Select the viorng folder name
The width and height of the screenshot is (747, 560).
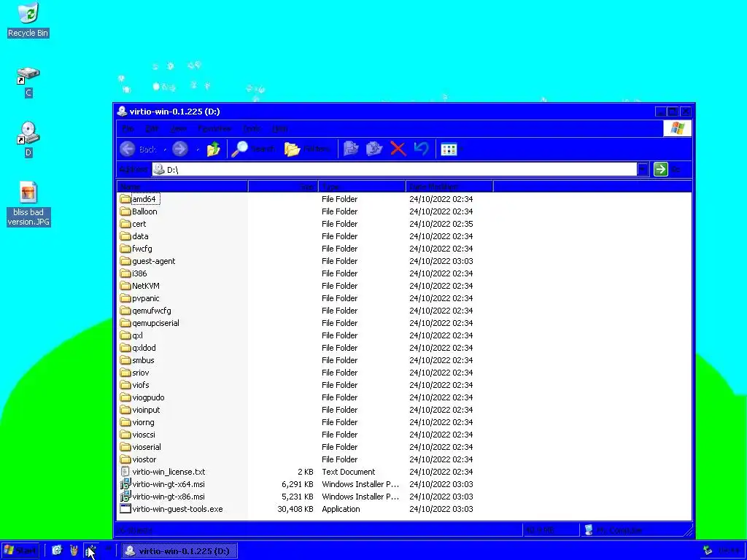143,422
